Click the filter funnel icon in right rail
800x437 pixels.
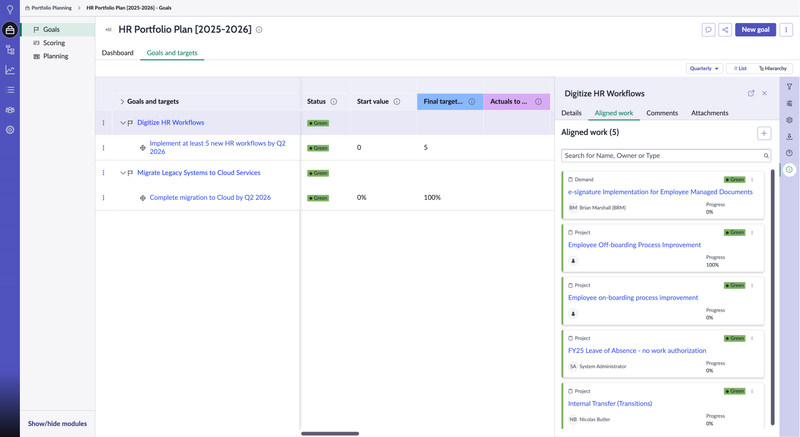tap(789, 87)
